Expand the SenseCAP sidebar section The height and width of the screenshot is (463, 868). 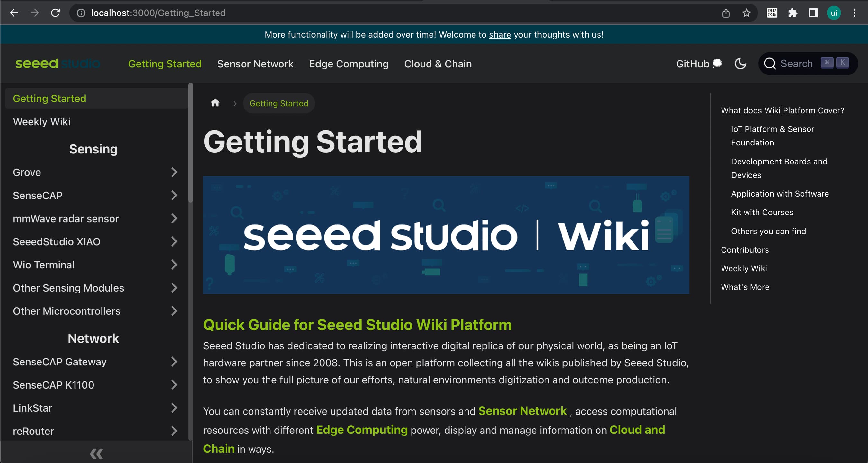click(x=174, y=195)
